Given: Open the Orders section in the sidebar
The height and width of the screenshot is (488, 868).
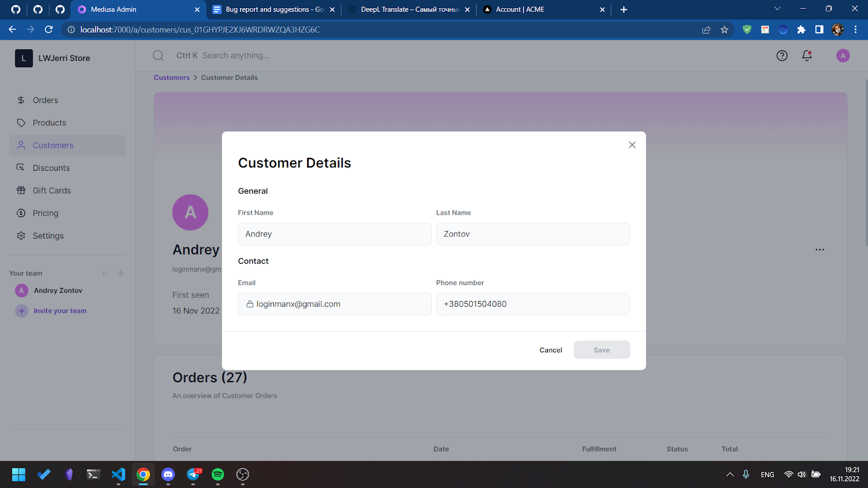Looking at the screenshot, I should [x=46, y=100].
